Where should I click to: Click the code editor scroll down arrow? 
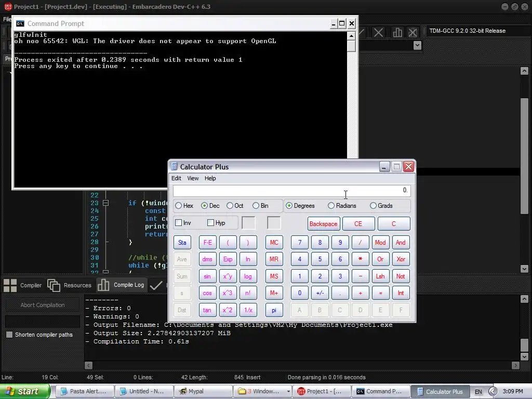pyautogui.click(x=524, y=269)
